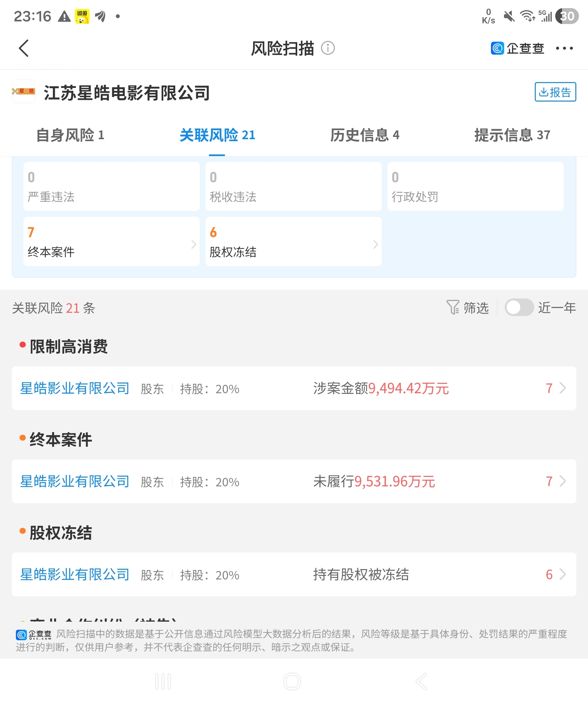Tap the 江苏星皓电影 company logo thumbnail
588x706 pixels.
pos(24,91)
